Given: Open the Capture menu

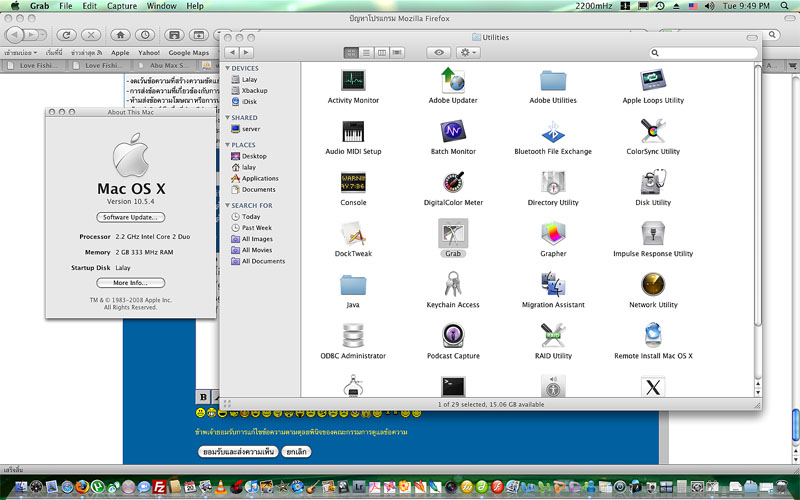Looking at the screenshot, I should pyautogui.click(x=122, y=6).
